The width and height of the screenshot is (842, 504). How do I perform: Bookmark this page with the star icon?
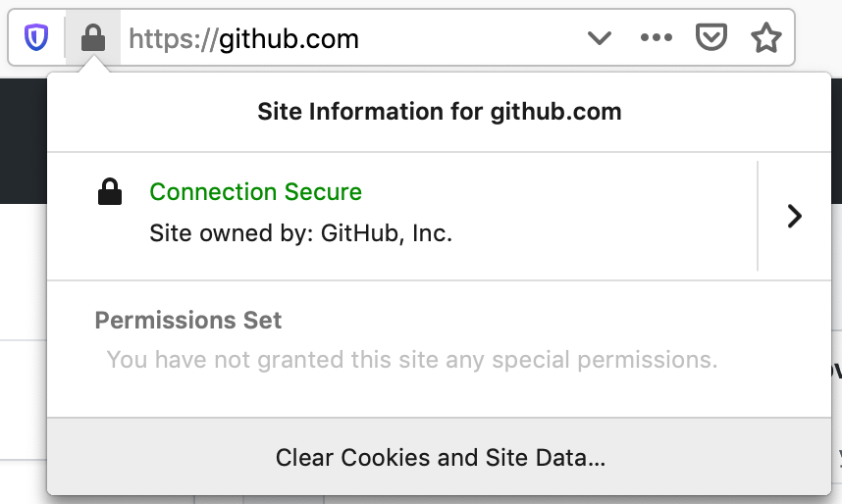(765, 38)
